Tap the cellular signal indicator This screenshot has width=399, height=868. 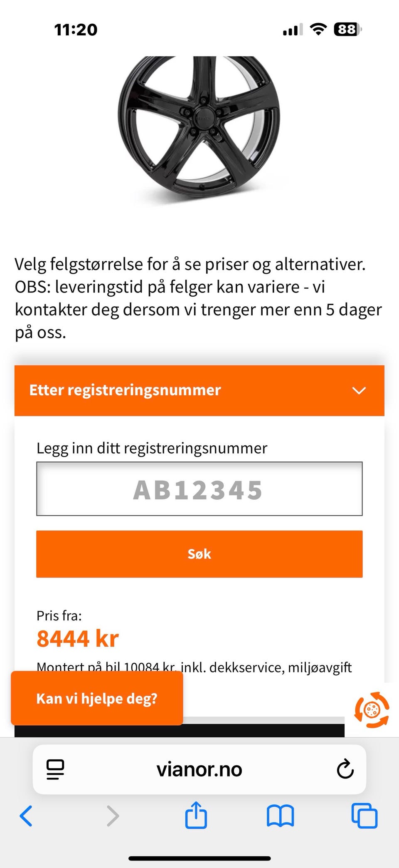(292, 30)
